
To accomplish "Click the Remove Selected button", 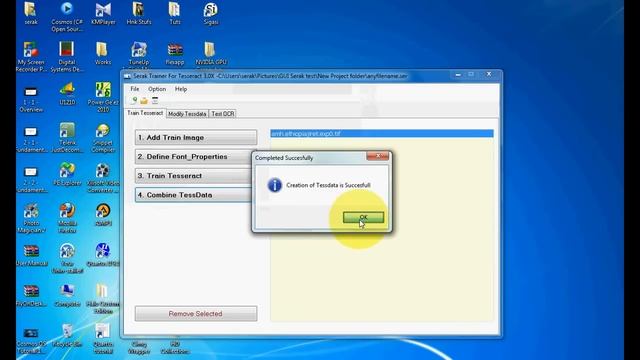I will click(196, 314).
